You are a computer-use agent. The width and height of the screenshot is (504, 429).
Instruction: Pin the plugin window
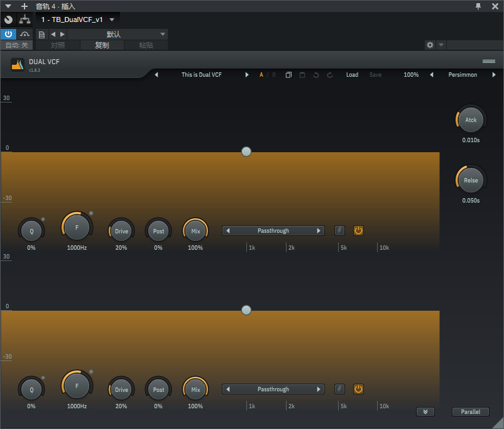(x=478, y=6)
